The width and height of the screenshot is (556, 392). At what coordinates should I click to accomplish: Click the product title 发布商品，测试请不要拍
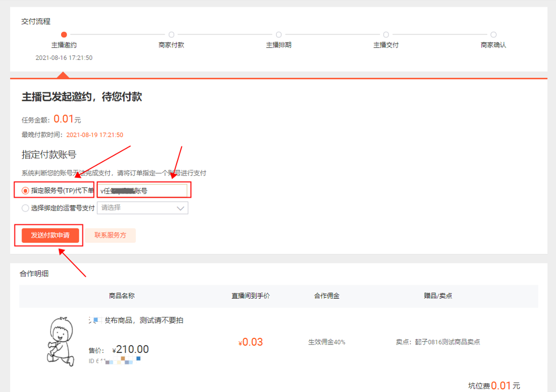pos(136,320)
